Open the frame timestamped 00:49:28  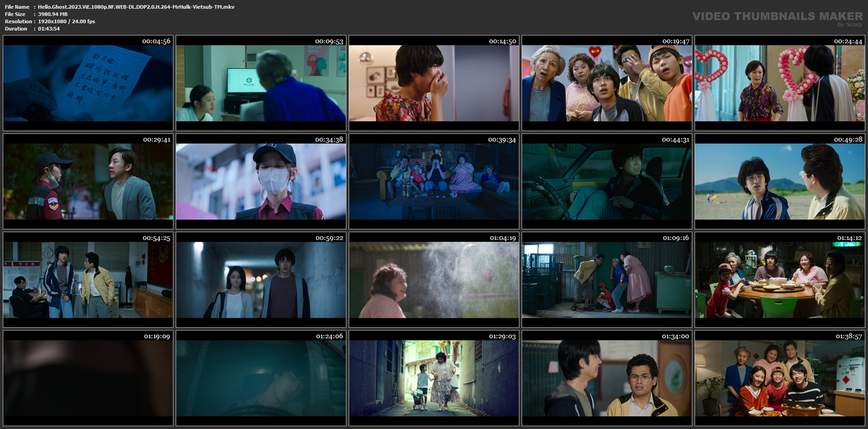point(780,181)
